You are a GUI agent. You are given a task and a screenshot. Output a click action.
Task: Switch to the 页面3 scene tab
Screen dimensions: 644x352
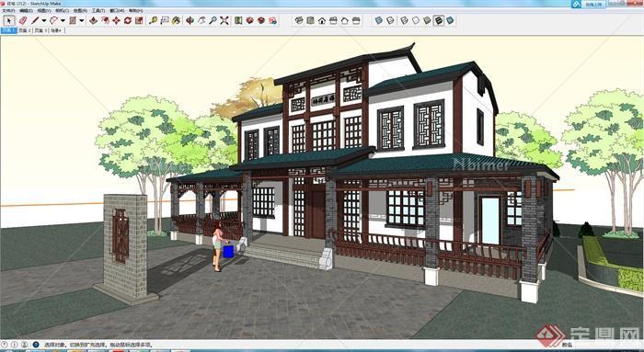tap(40, 30)
